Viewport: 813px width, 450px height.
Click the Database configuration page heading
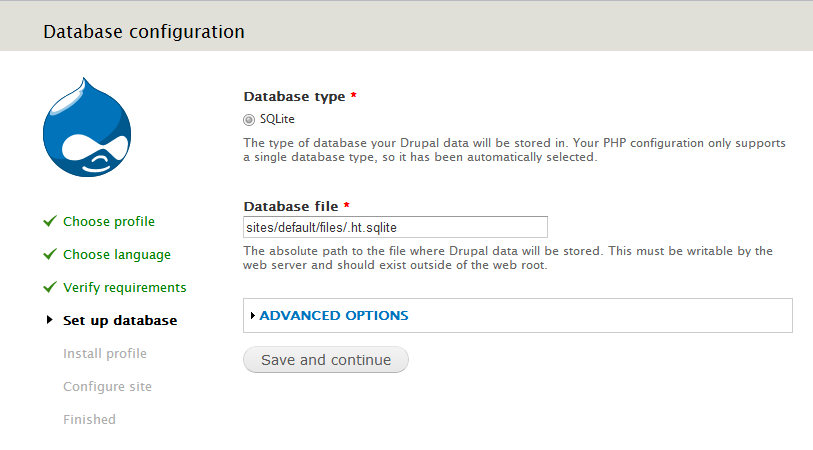(144, 32)
